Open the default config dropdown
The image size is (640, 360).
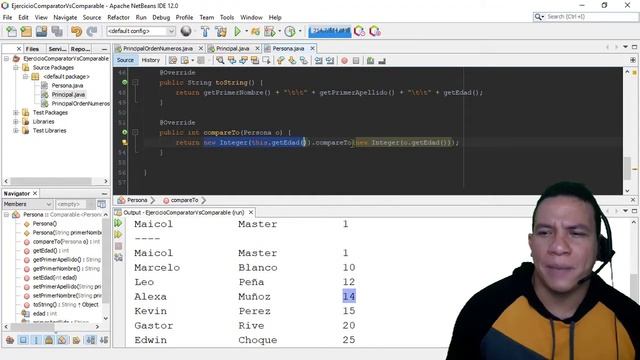141,31
